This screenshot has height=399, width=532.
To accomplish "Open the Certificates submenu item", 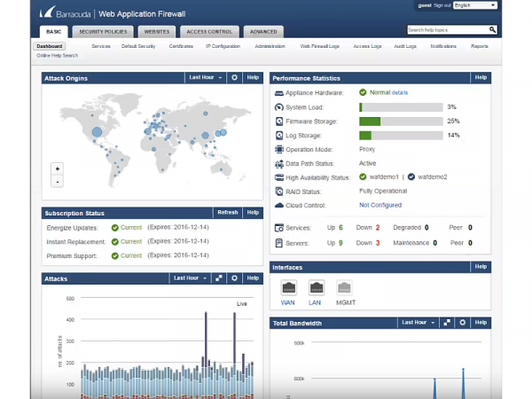I will (181, 46).
